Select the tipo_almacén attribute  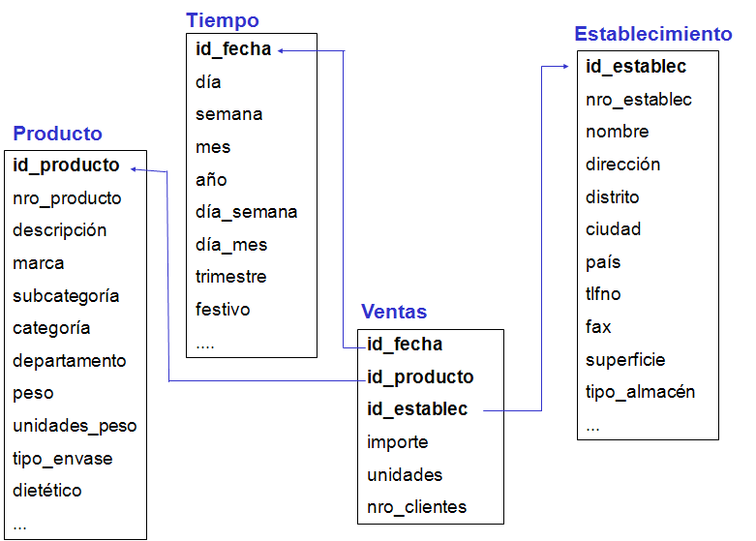click(640, 392)
